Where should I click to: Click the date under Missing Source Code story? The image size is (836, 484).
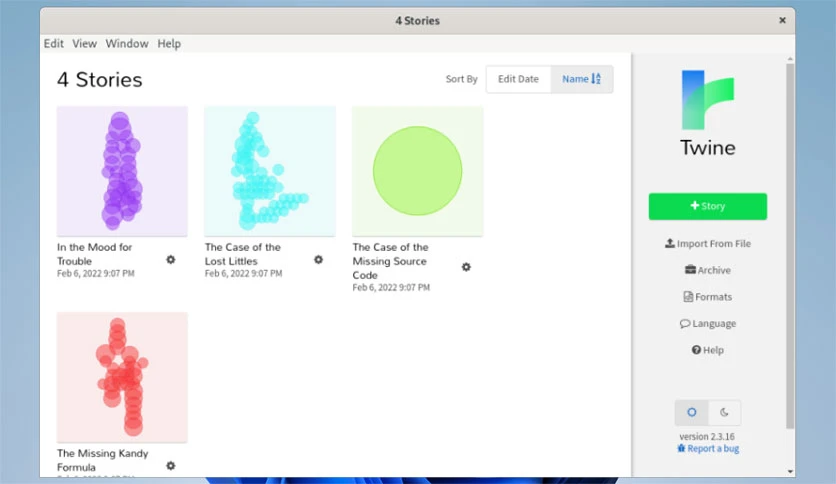click(391, 287)
